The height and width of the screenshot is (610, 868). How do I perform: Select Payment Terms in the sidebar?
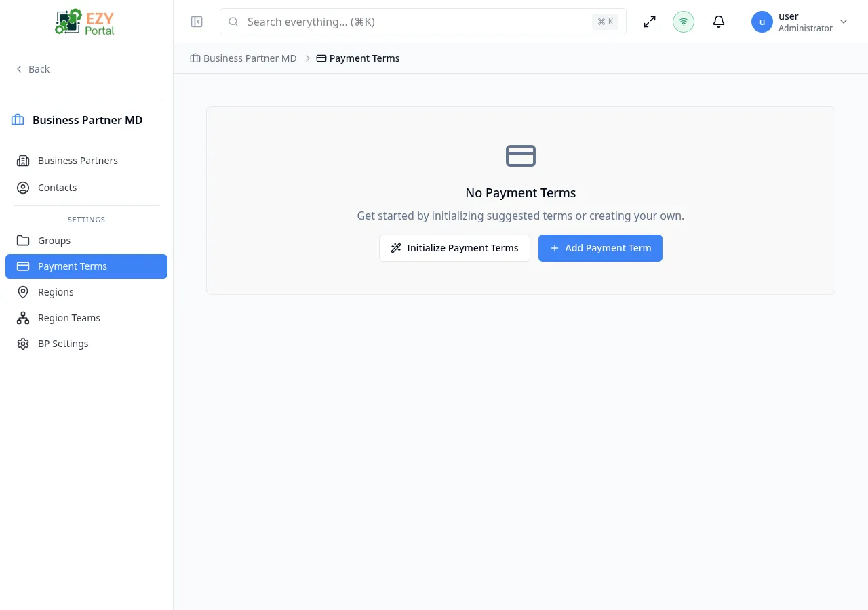(x=73, y=266)
